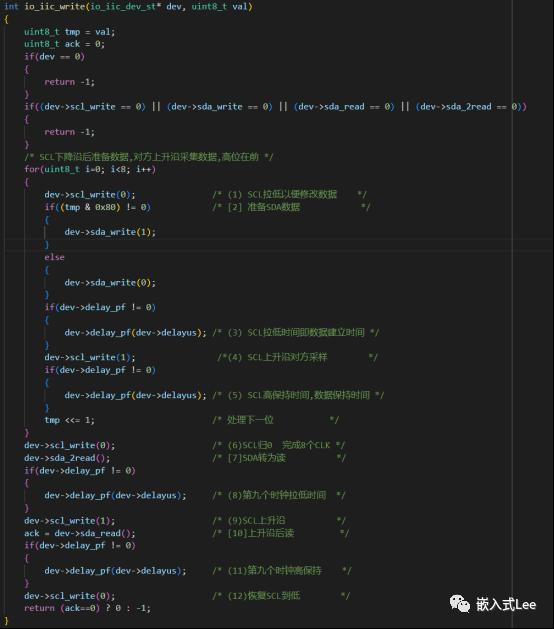Click the 'dev->sda_write == 0' condition text

(222, 107)
